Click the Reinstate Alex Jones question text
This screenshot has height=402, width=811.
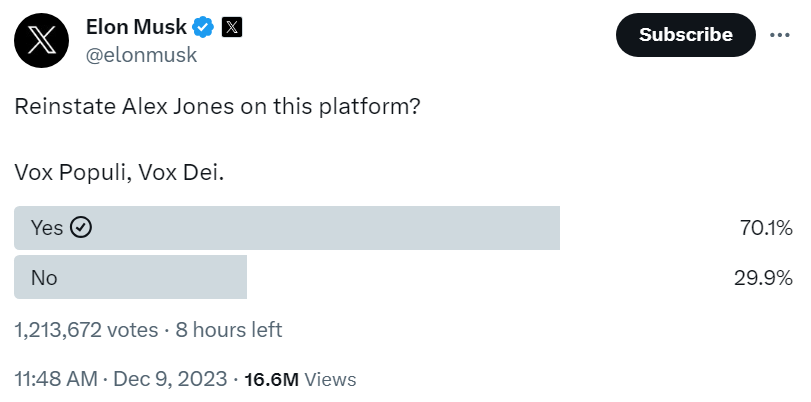pos(217,108)
